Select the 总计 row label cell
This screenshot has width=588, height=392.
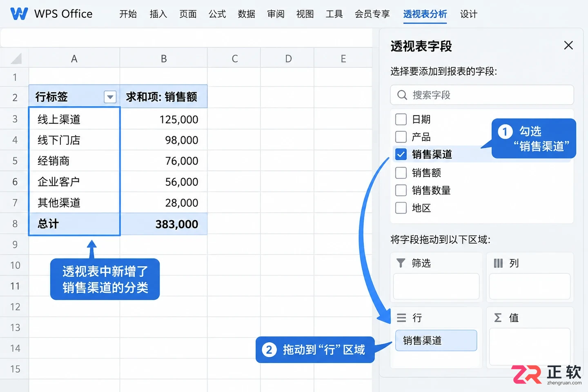point(74,224)
